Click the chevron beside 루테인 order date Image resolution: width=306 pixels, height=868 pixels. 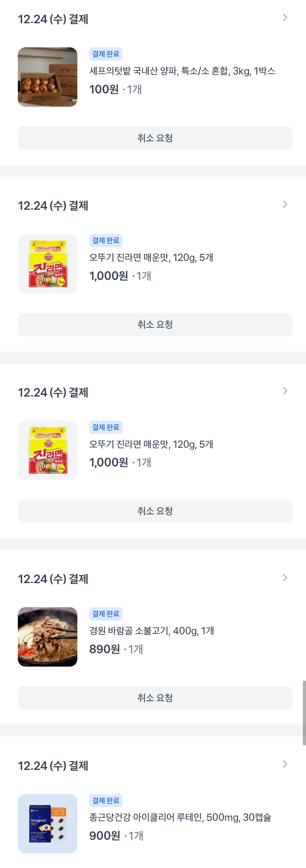[285, 764]
